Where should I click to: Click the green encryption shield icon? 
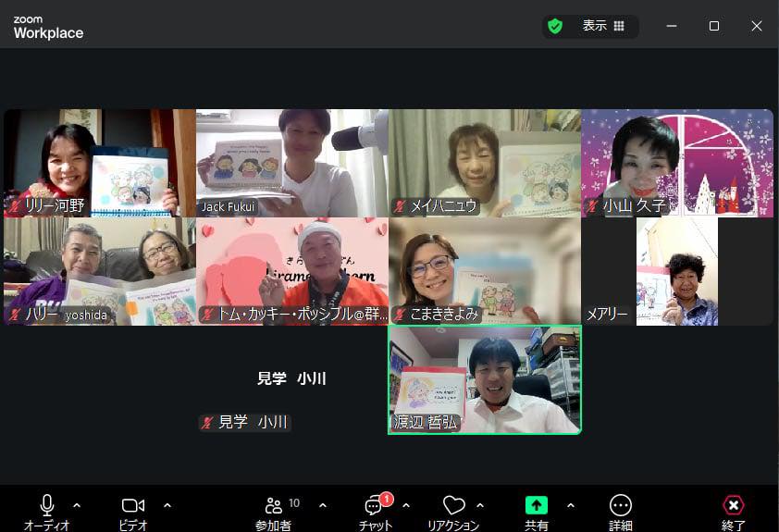(x=555, y=26)
